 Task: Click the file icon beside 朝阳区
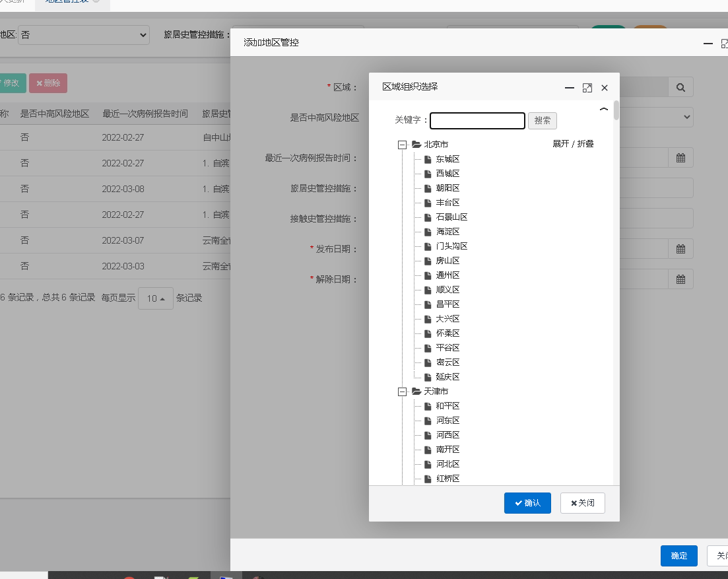click(428, 188)
